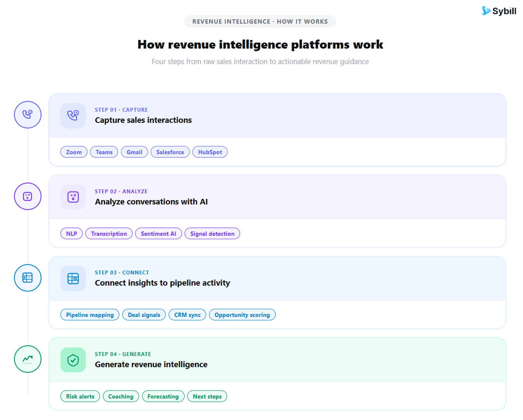Open the Next steps tag
Image resolution: width=523 pixels, height=420 pixels.
tap(207, 396)
